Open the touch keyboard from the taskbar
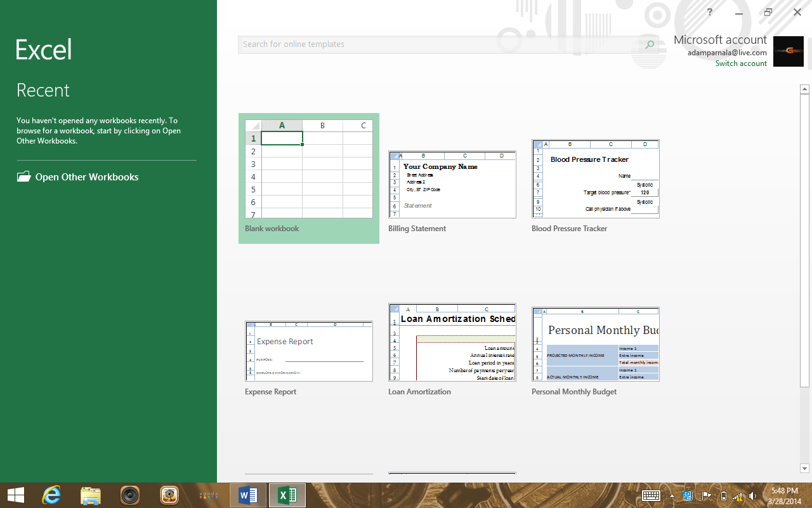This screenshot has width=812, height=508. (x=652, y=495)
